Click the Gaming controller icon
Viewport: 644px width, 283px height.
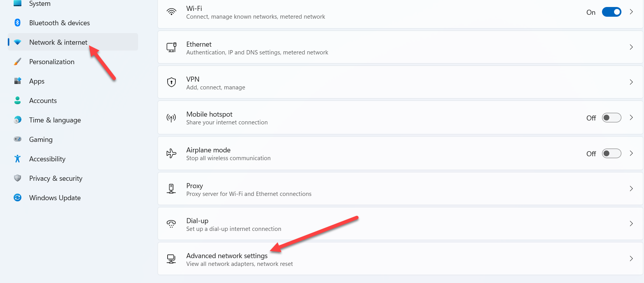click(x=17, y=139)
